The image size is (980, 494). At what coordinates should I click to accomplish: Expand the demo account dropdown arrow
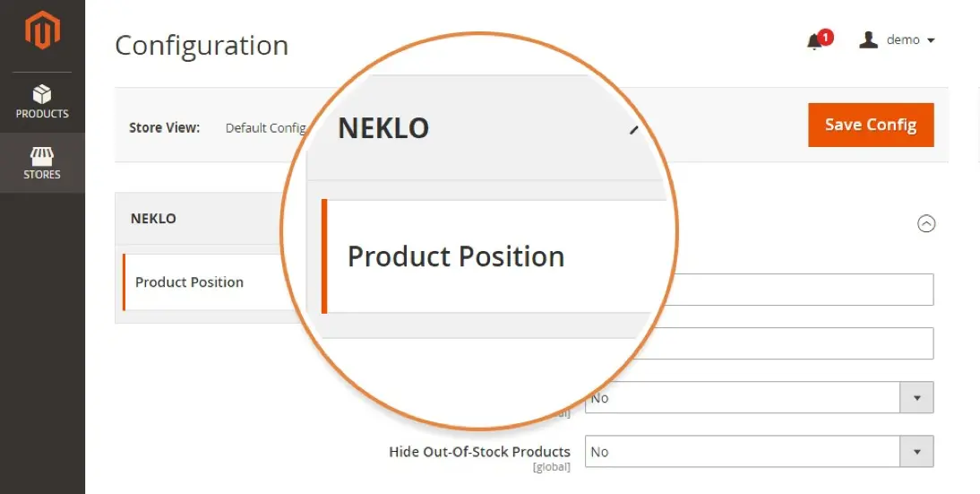tap(931, 40)
